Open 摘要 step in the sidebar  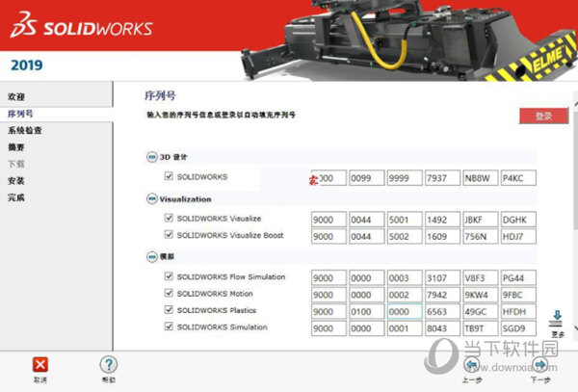click(16, 147)
